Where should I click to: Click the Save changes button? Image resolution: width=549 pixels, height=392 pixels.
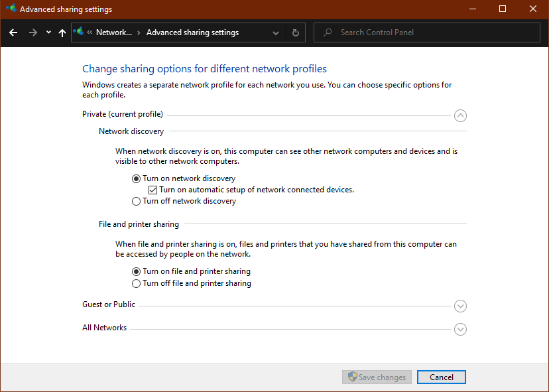pos(377,377)
